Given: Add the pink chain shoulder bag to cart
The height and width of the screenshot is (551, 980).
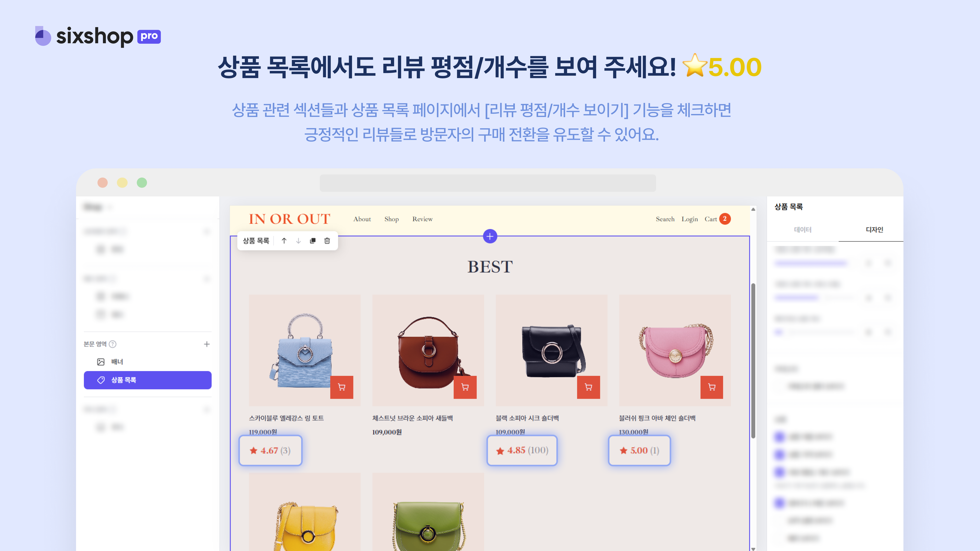Looking at the screenshot, I should click(712, 387).
